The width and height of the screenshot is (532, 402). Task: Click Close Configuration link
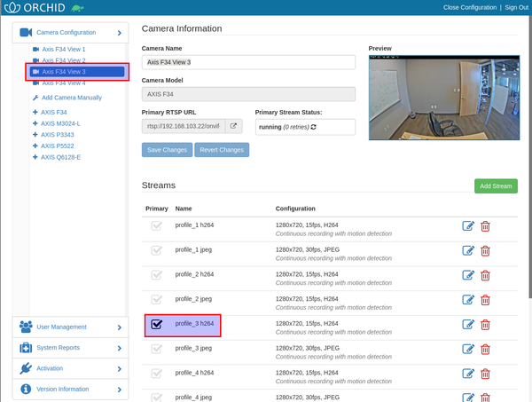[470, 7]
